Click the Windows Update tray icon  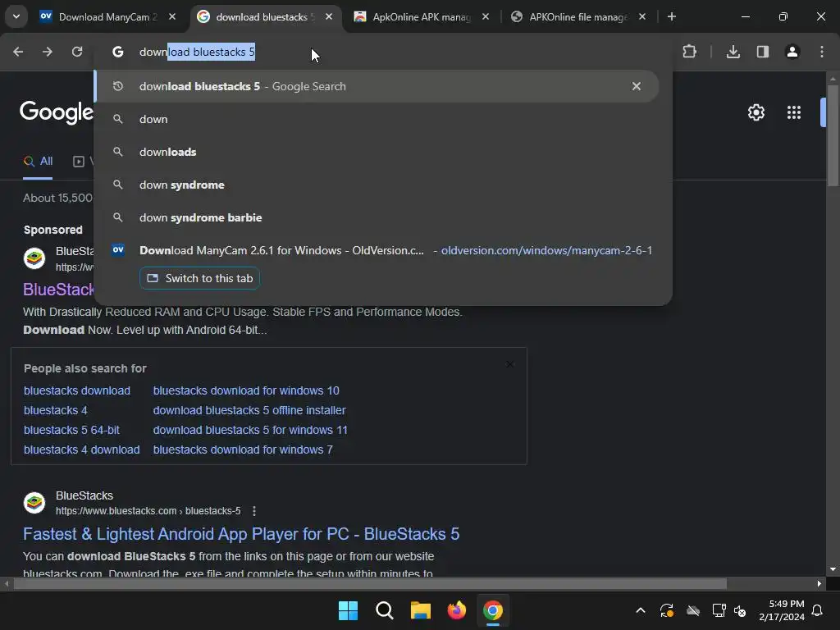667,610
